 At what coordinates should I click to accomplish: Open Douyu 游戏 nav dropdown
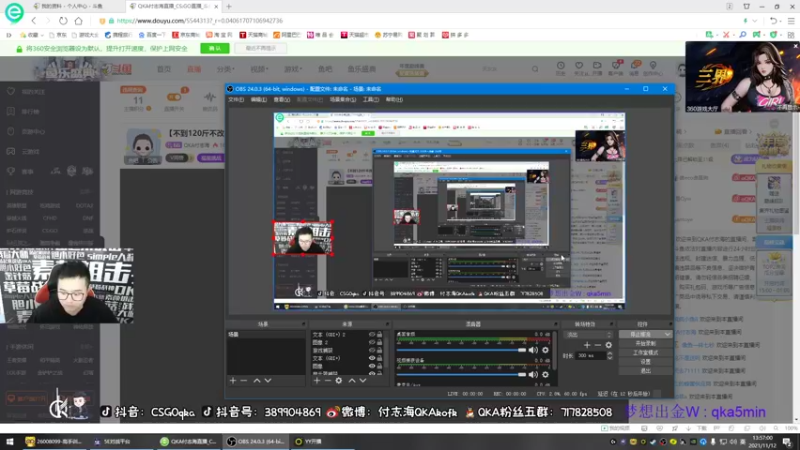coord(293,69)
